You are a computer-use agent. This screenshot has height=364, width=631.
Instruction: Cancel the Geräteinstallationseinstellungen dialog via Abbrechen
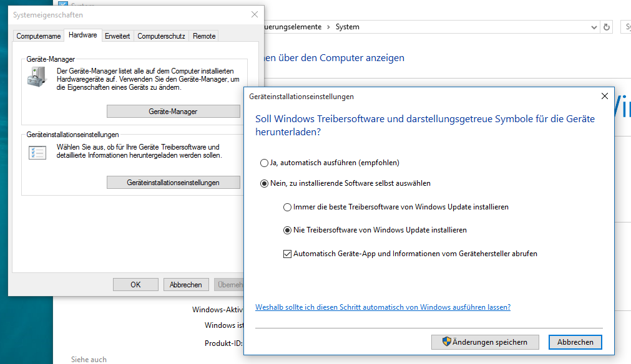[x=575, y=342]
